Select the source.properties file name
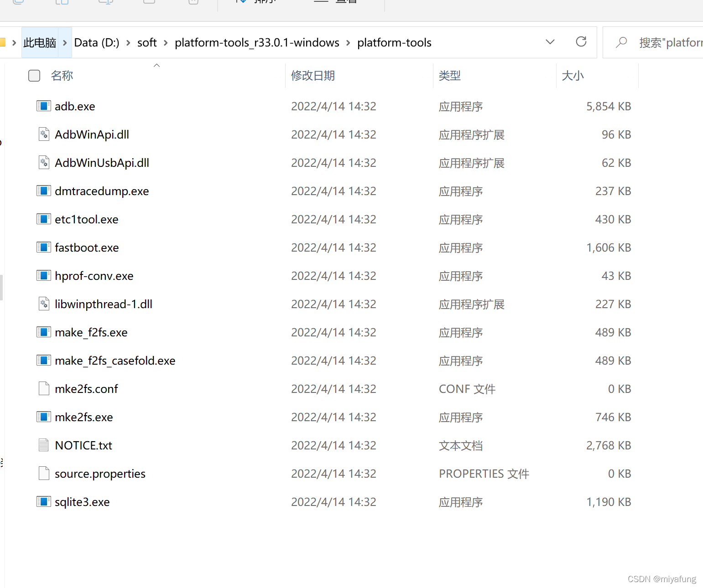 tap(100, 474)
